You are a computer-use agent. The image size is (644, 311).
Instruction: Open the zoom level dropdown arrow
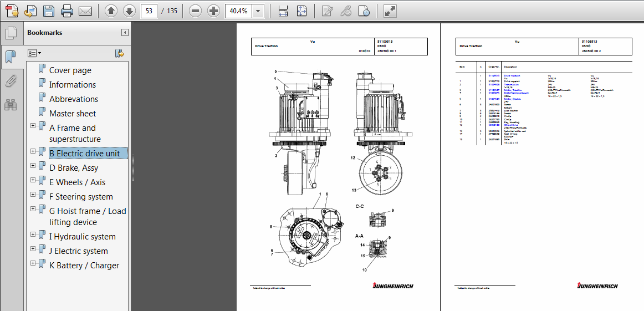(258, 11)
